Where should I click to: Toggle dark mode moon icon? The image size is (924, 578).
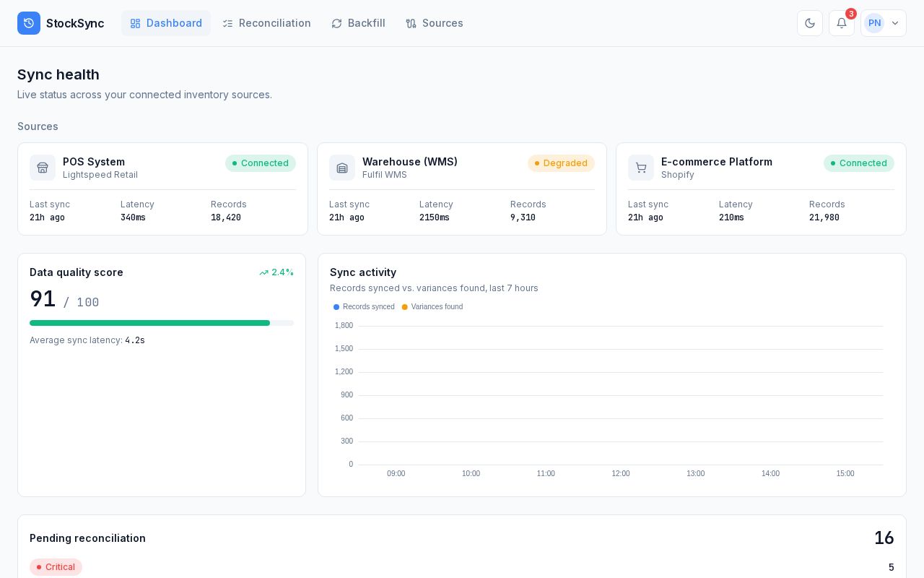810,23
